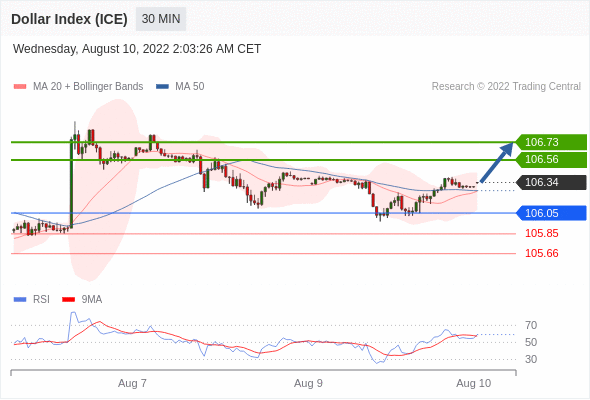Screen dimensions: 590x400
Task: Click the Aug 7 date axis label
Action: 132,383
